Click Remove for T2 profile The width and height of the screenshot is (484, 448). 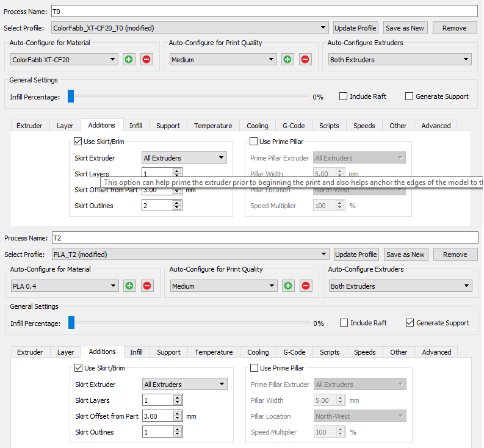pos(455,254)
